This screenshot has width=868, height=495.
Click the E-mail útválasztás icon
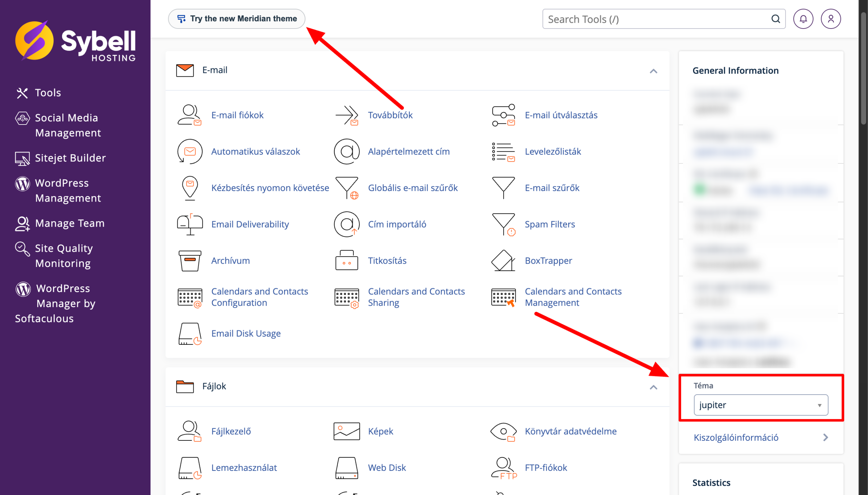503,115
